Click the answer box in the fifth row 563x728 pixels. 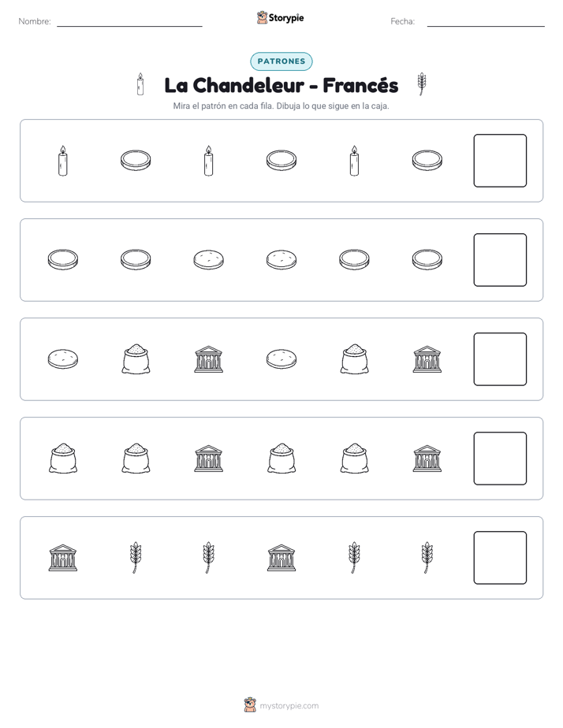click(500, 558)
